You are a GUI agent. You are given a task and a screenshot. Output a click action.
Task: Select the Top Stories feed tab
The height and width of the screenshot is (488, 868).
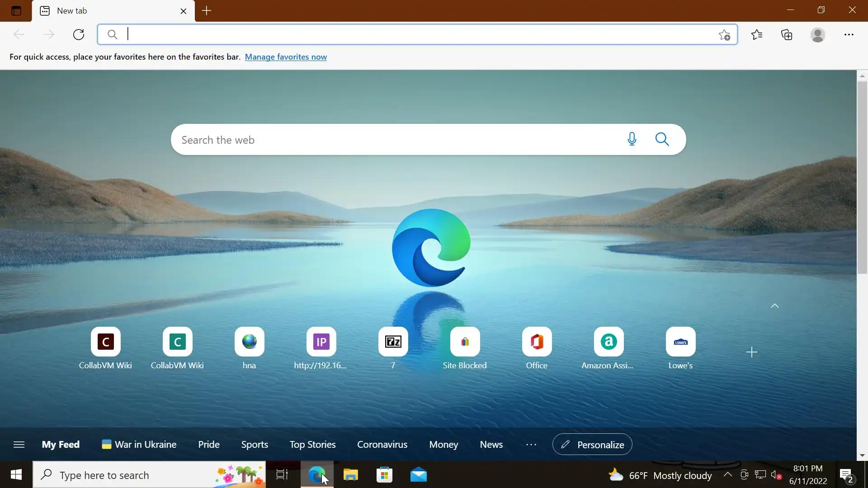click(312, 445)
